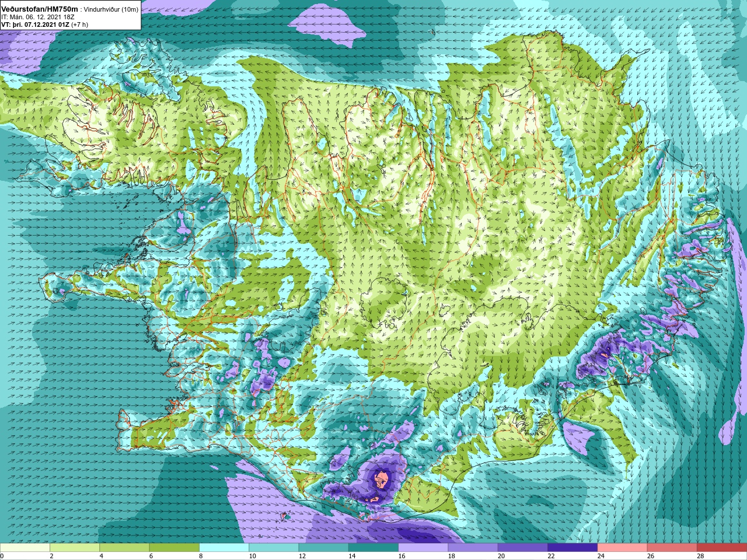Click the legend scale number 24
The image size is (747, 560).
click(x=601, y=556)
